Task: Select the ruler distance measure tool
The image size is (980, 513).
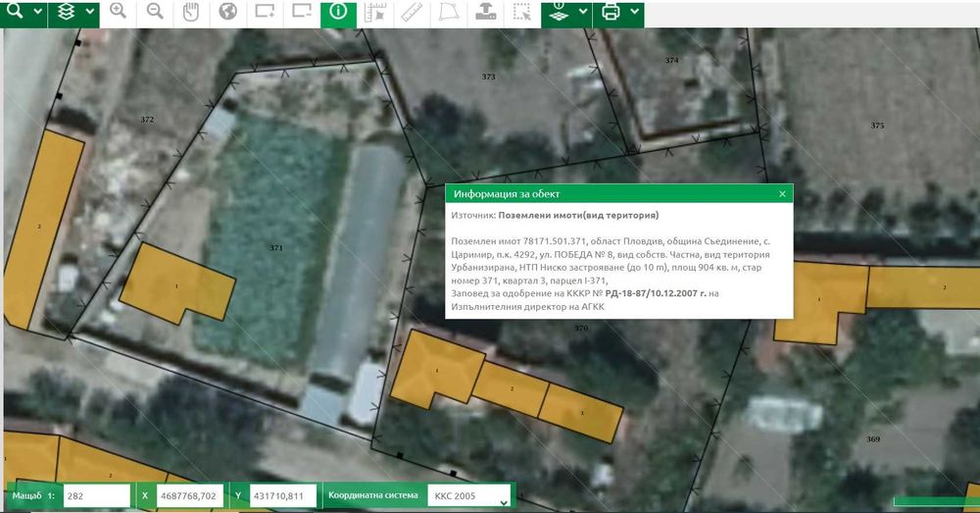Action: point(412,12)
